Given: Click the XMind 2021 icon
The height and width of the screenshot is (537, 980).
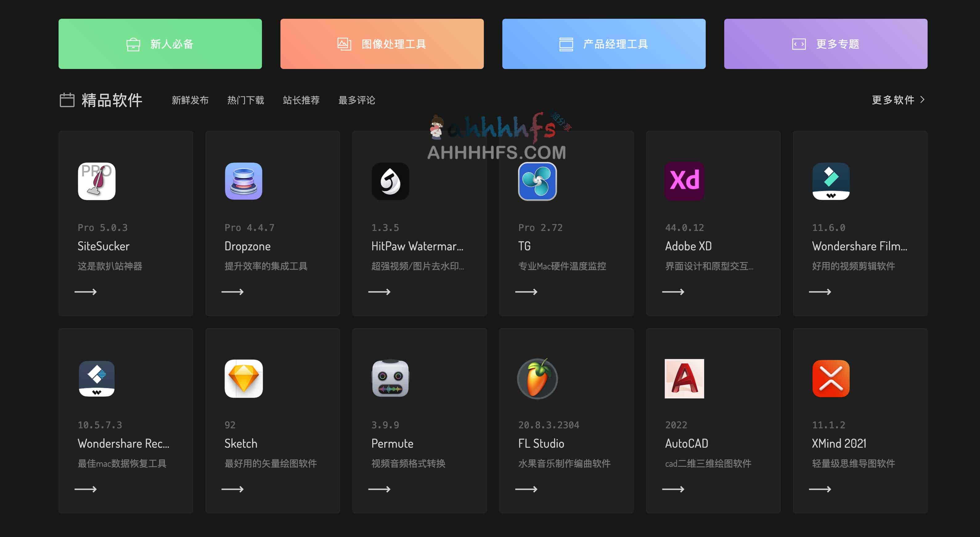Looking at the screenshot, I should click(x=831, y=378).
